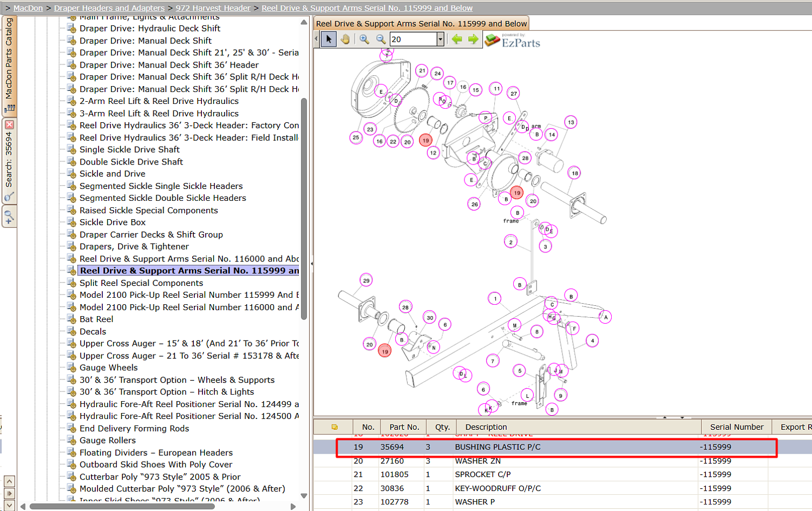Click the EzParts logo
Screen dimensions: 812x511
pyautogui.click(x=512, y=40)
